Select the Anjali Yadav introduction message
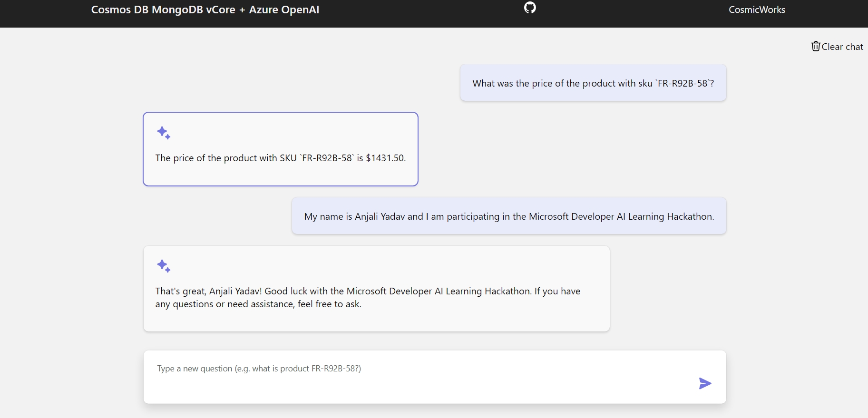868x418 pixels. pyautogui.click(x=508, y=216)
